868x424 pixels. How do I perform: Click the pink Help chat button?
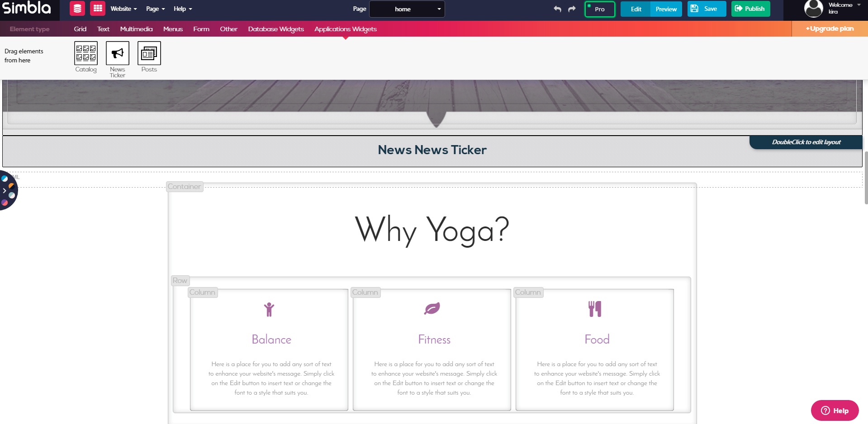click(x=835, y=410)
